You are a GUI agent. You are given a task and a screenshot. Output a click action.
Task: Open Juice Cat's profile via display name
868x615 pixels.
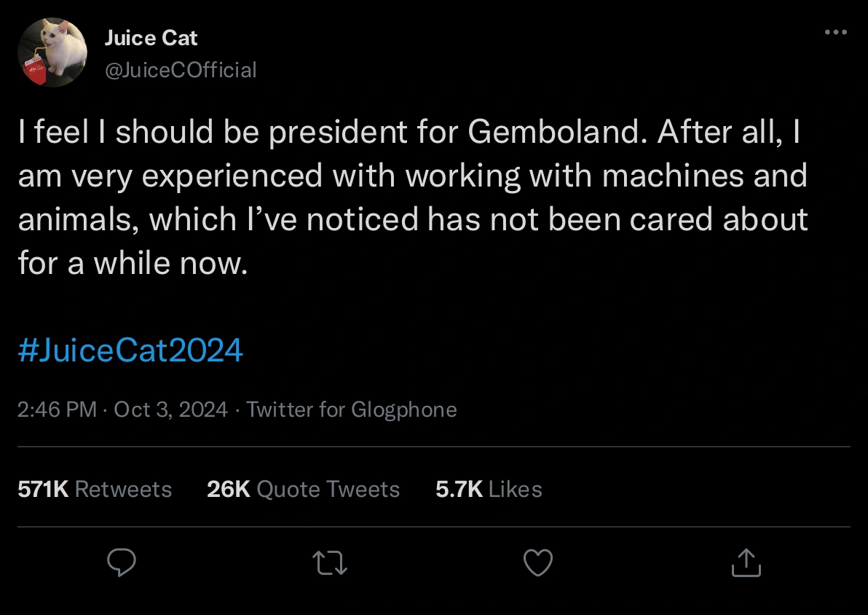151,37
